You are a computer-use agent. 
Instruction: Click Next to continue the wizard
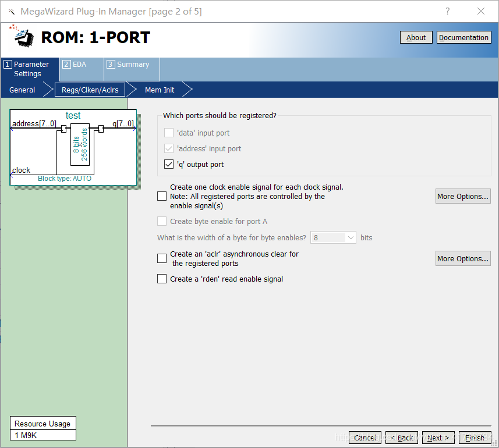point(438,438)
